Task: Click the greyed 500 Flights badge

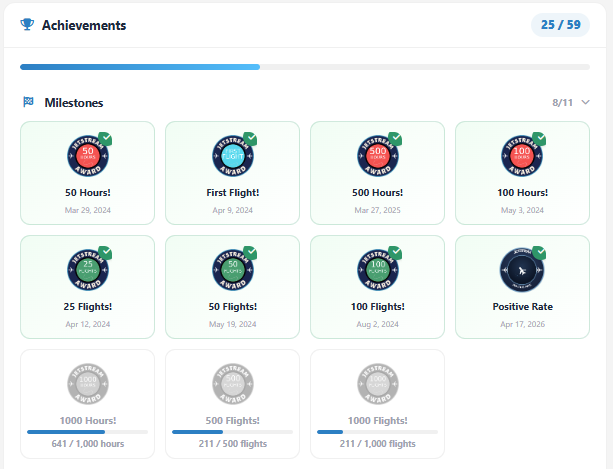Action: click(x=233, y=384)
